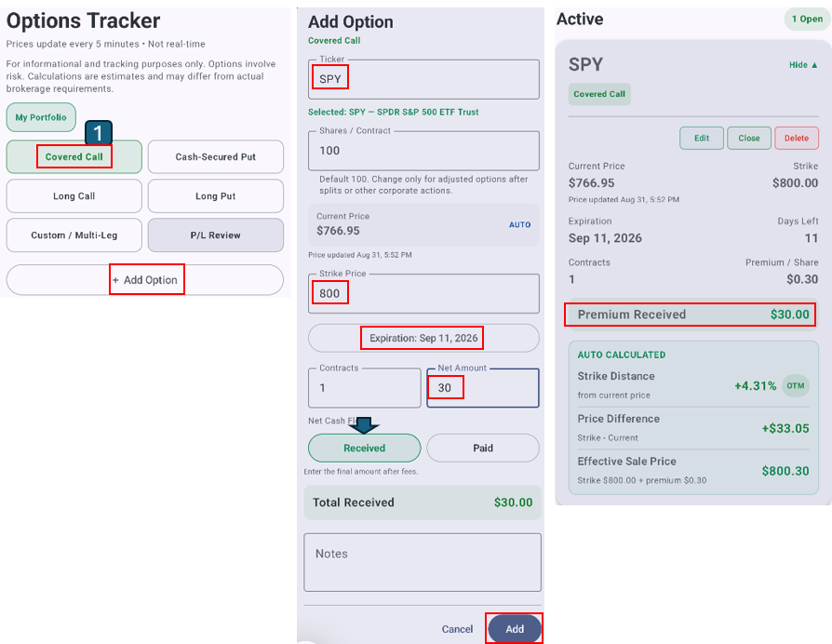Confirm with the Add button

[x=514, y=628]
